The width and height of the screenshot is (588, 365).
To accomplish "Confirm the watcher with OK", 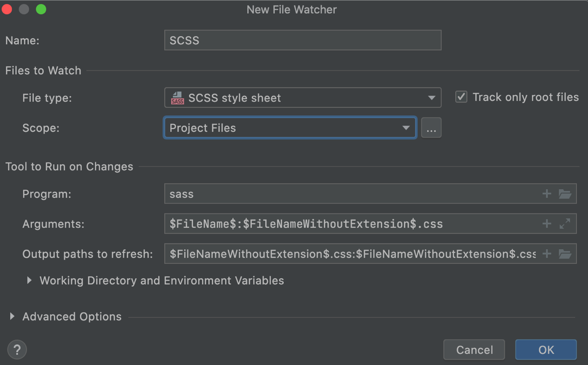I will 545,350.
